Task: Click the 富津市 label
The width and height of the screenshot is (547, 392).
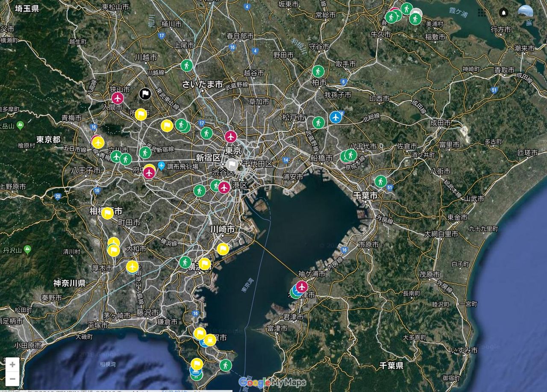Action: [277, 328]
